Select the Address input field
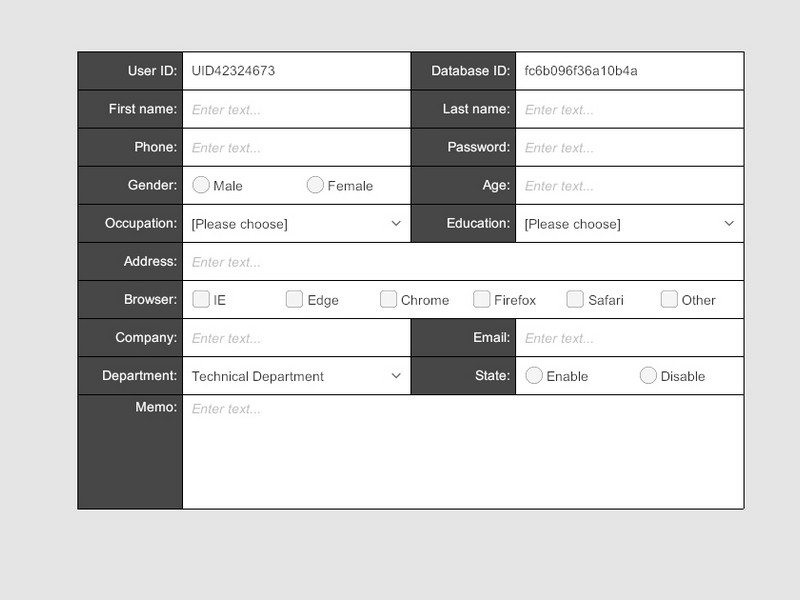The width and height of the screenshot is (800, 600). [463, 262]
